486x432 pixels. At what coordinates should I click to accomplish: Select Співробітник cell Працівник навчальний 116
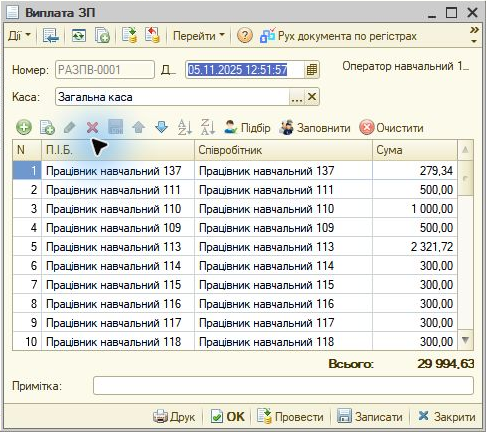click(x=283, y=304)
